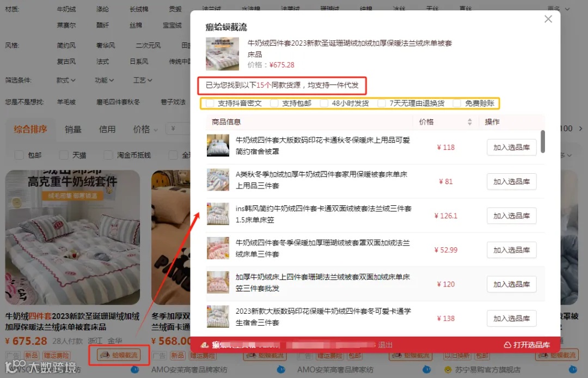Screen dimensions: 588x378
Task: Expand the 工艺 dropdown
Action: pos(142,80)
